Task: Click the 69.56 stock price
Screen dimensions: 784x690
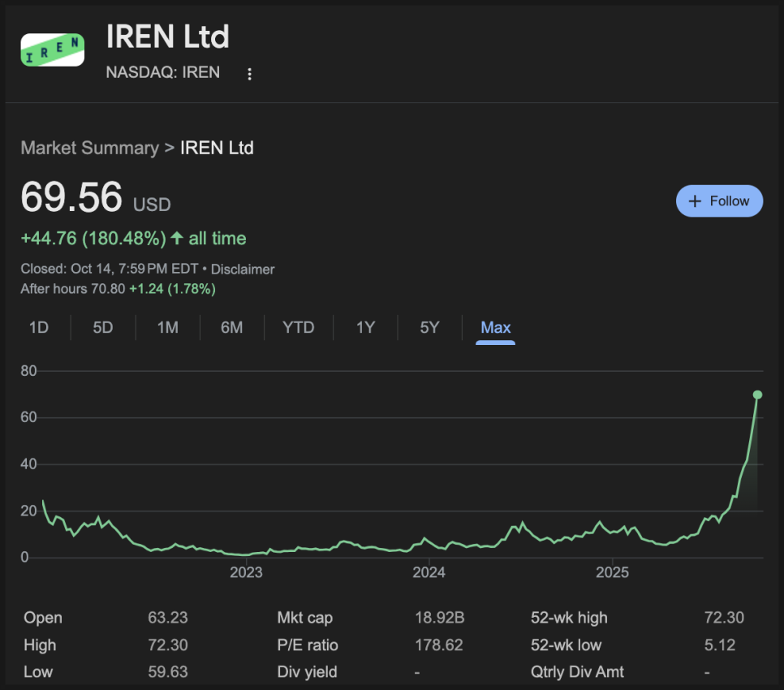Action: [71, 197]
